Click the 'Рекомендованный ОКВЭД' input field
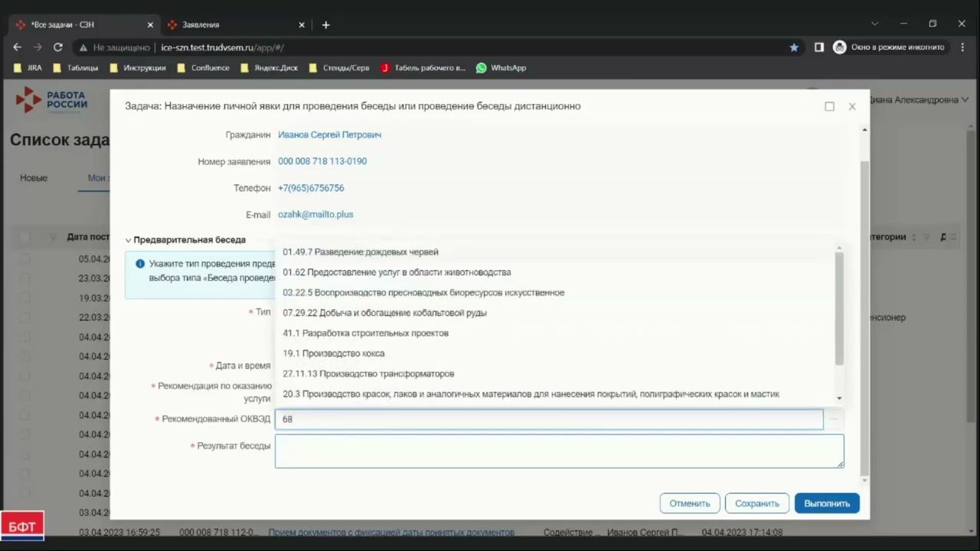980x551 pixels. click(x=549, y=419)
